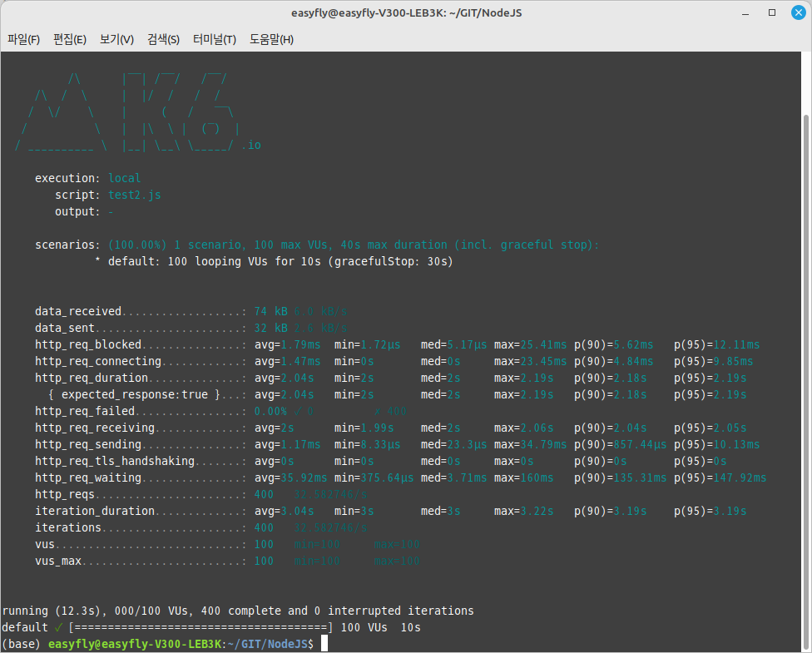Open the 파일(F) menu
This screenshot has height=653, width=812.
[x=23, y=39]
